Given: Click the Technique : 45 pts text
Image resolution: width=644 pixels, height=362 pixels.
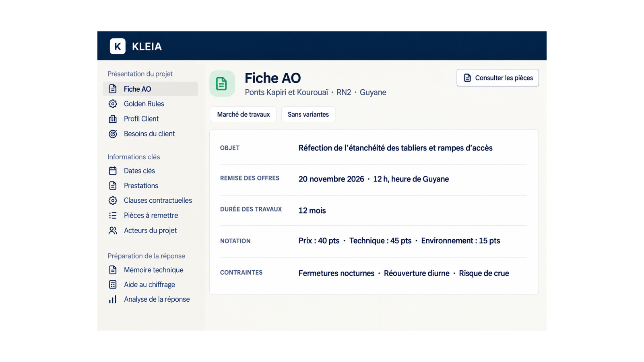Looking at the screenshot, I should coord(380,241).
